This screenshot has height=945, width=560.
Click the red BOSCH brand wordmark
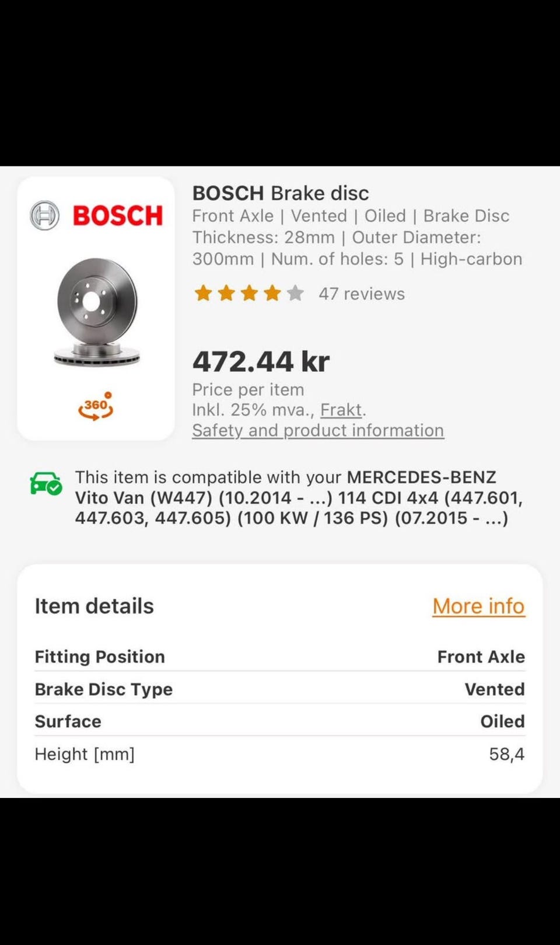(118, 216)
